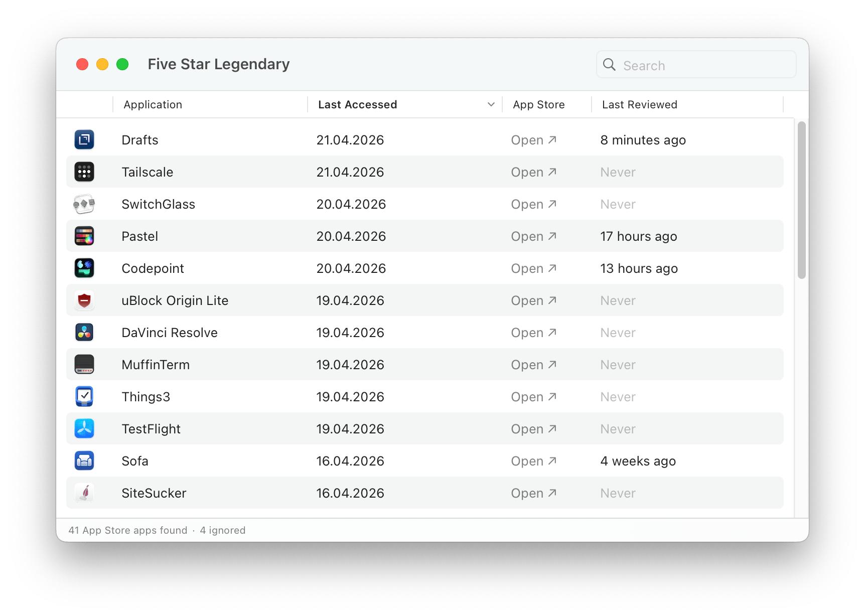Viewport: 865px width, 616px height.
Task: Open Tailscale in the App Store
Action: coord(534,172)
